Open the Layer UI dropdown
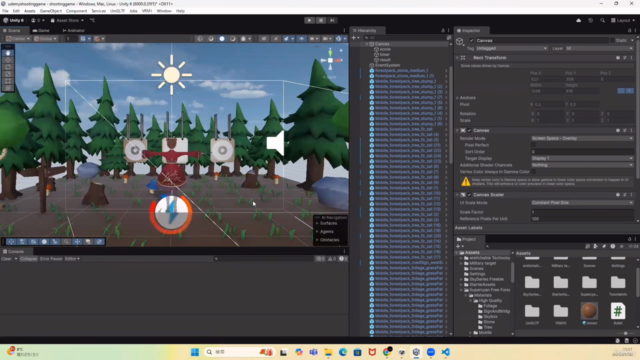 (x=599, y=49)
